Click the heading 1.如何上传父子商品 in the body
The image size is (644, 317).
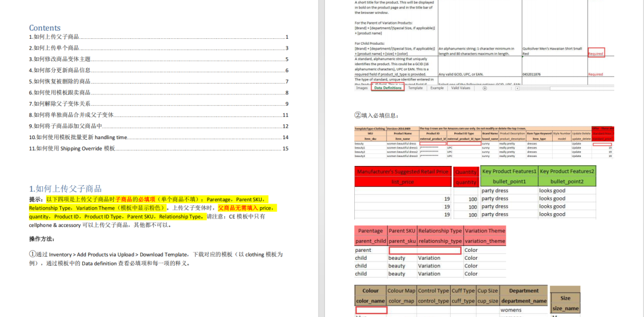click(x=66, y=189)
